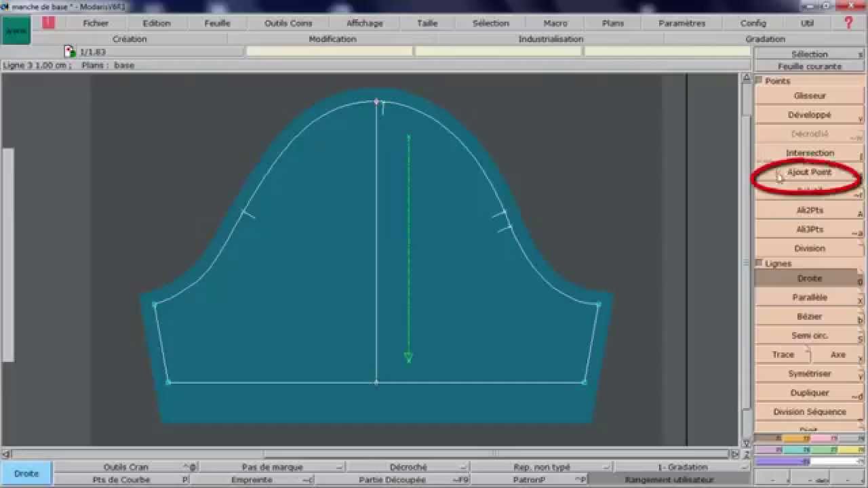Open the Fichier menu
The width and height of the screenshot is (868, 488).
click(x=96, y=23)
